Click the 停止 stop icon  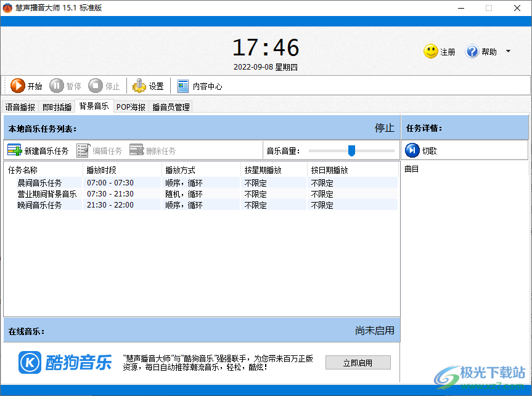pos(92,86)
